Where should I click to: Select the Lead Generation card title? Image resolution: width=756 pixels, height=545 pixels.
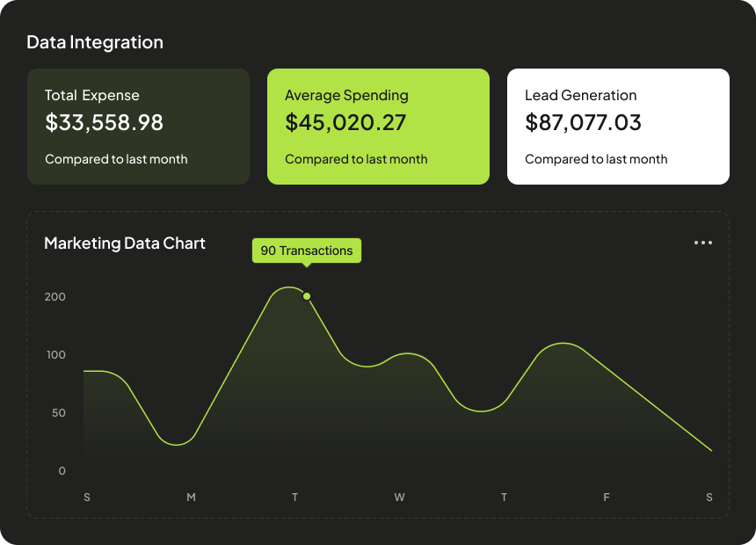coord(580,95)
